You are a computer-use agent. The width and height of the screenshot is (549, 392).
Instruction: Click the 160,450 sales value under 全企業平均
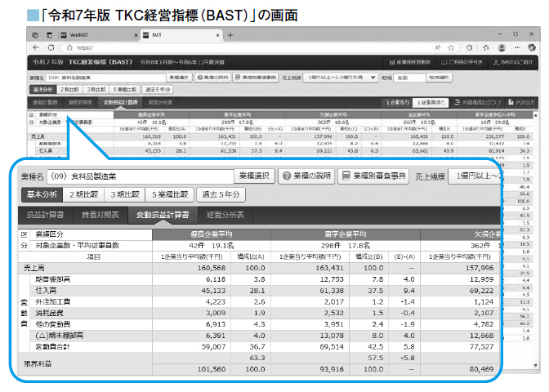[419, 136]
